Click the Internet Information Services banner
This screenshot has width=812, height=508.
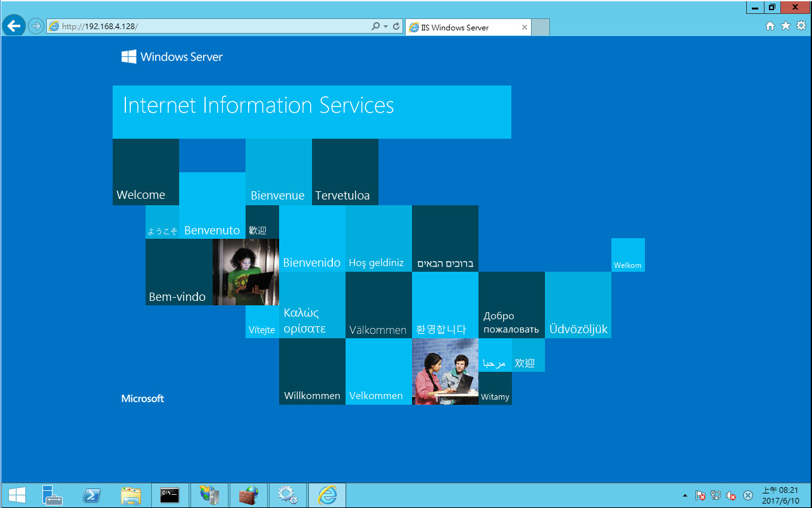point(312,112)
